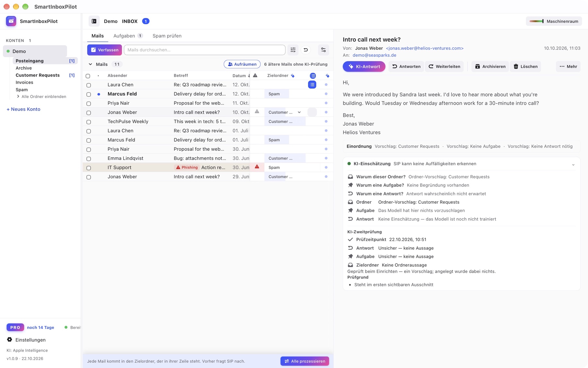Click the sparkle icon beside Zielordner header

293,76
